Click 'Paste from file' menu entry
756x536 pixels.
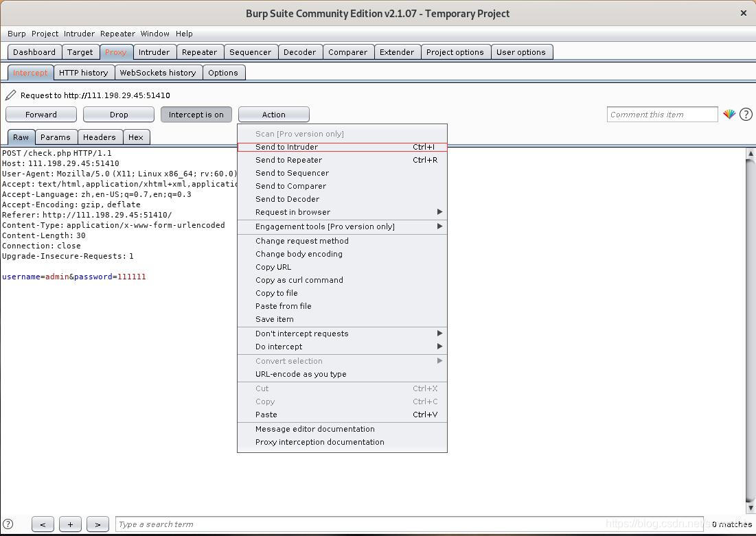point(343,306)
